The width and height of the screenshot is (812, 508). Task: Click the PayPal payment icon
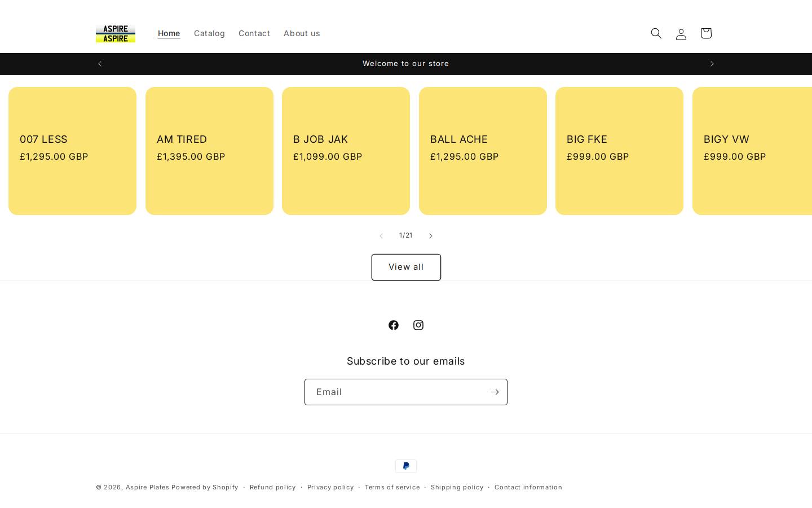click(406, 466)
